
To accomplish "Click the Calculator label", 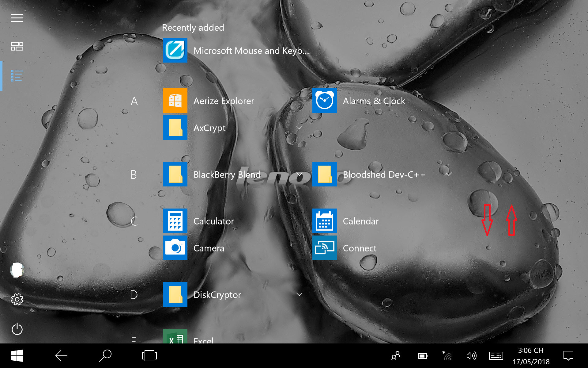I will click(x=214, y=221).
